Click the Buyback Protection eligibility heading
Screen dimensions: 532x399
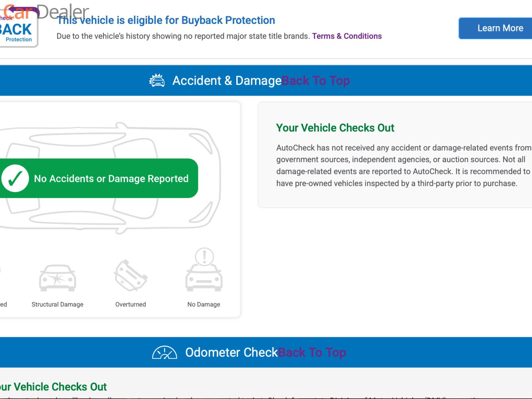(166, 20)
